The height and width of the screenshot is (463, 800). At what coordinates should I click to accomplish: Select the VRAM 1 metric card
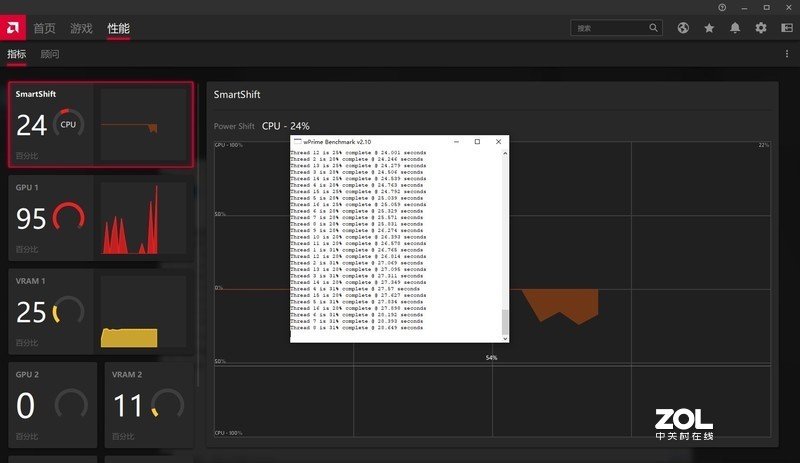[x=101, y=311]
